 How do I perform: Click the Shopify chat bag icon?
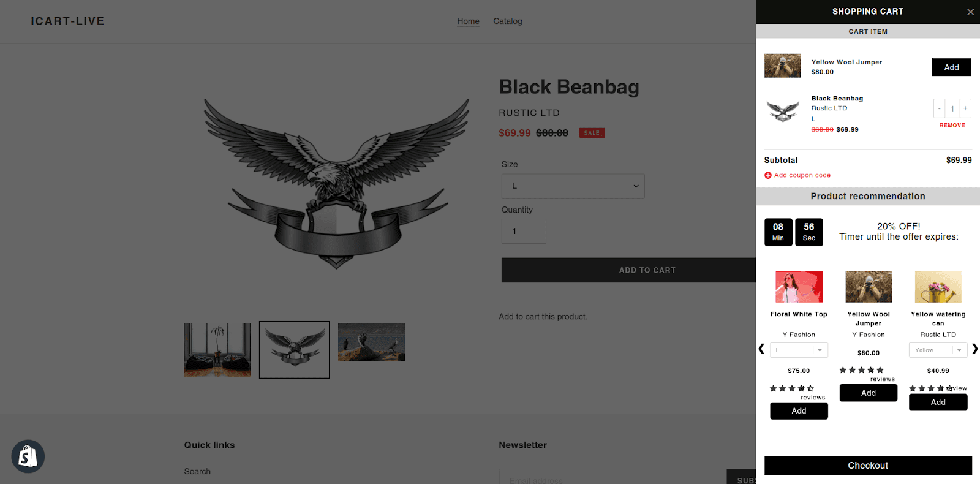28,456
